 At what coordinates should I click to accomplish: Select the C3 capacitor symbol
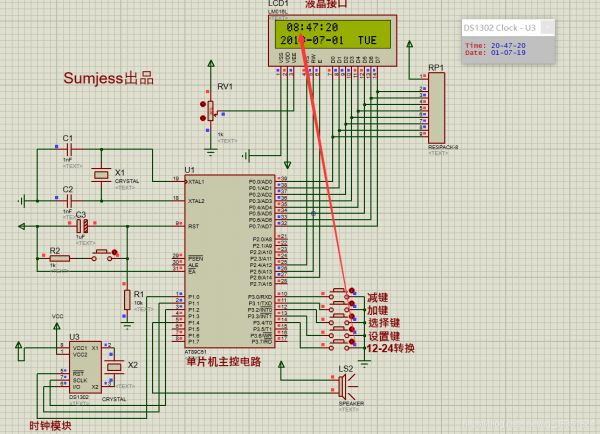[x=82, y=227]
